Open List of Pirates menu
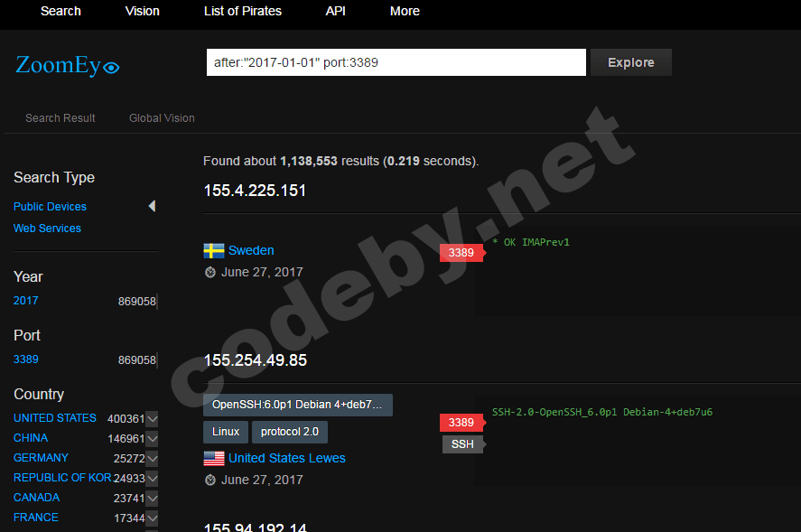Screen dimensions: 801x532 coord(243,11)
